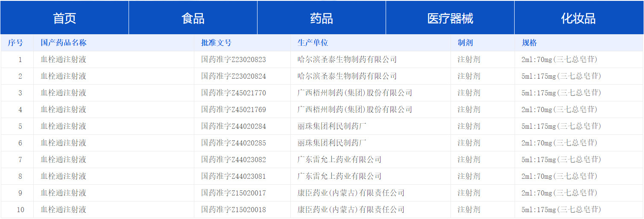Select approval number 国药准字Z45021769
Image resolution: width=644 pixels, height=219 pixels.
234,109
